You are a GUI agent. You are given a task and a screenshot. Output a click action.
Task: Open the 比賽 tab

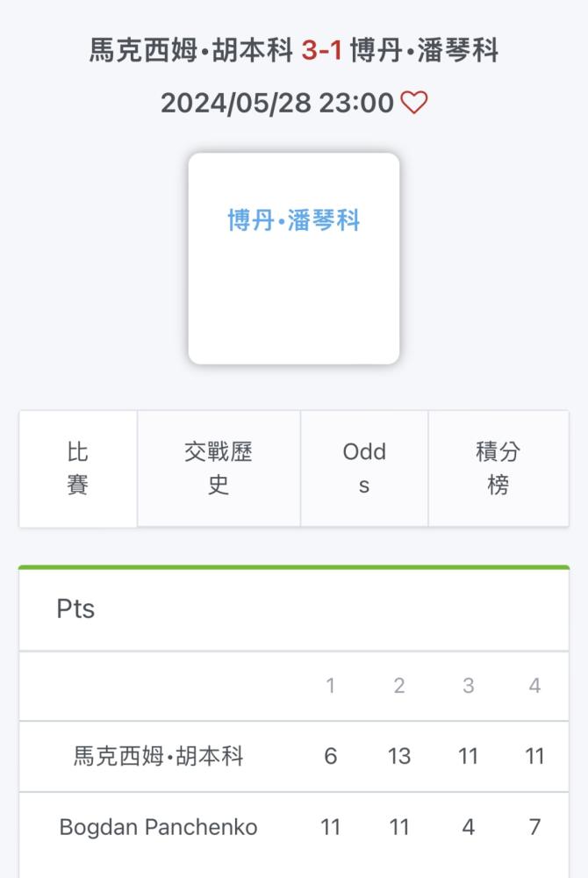click(78, 469)
